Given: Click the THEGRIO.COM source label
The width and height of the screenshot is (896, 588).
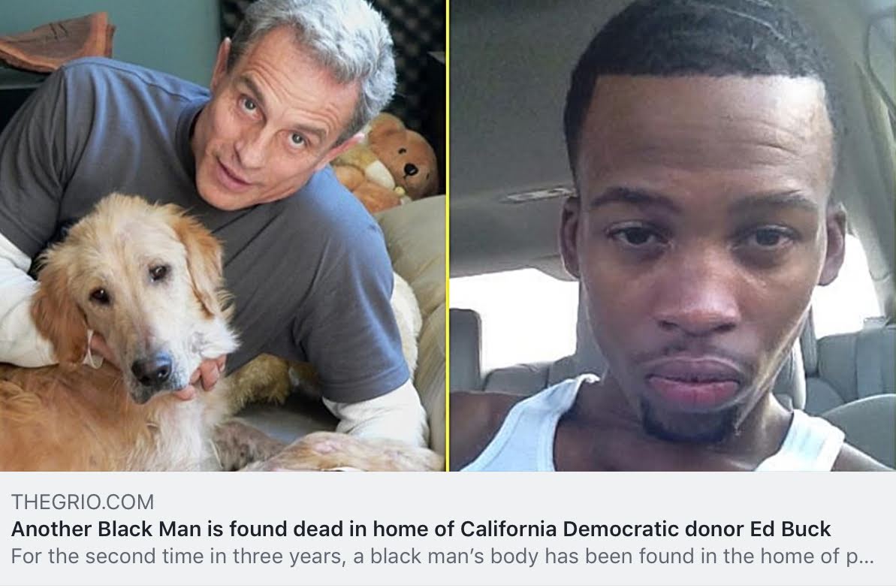Looking at the screenshot, I should (83, 502).
